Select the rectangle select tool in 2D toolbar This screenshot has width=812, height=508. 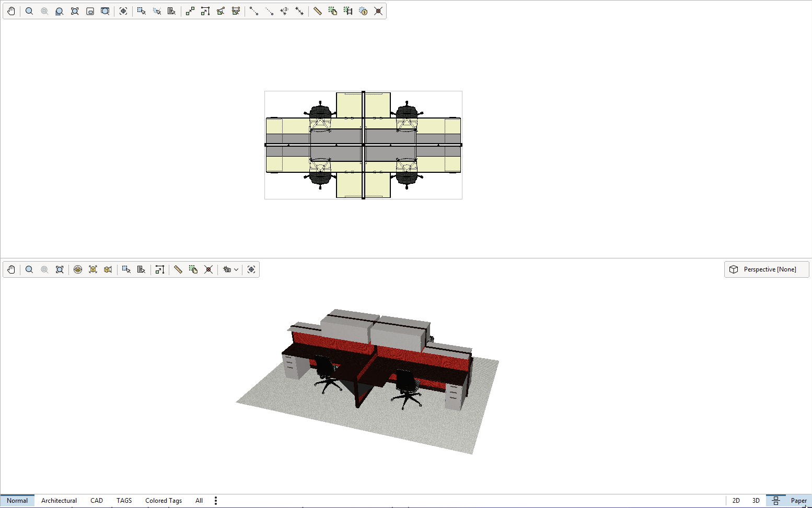coord(141,11)
